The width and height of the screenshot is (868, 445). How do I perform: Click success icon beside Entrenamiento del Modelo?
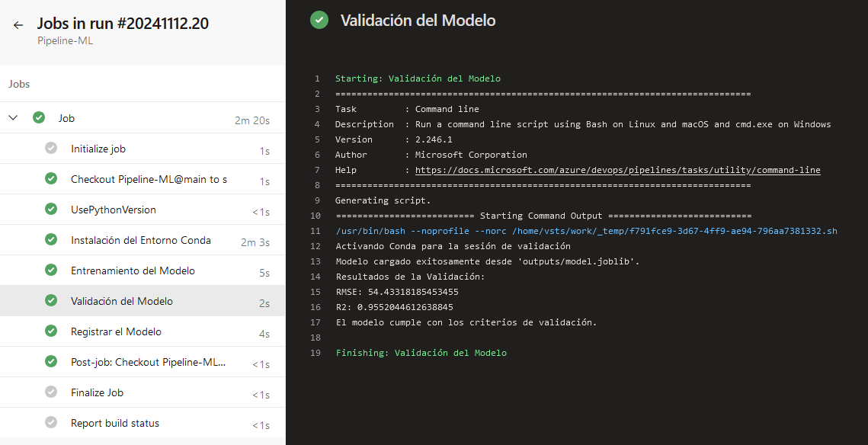(51, 271)
